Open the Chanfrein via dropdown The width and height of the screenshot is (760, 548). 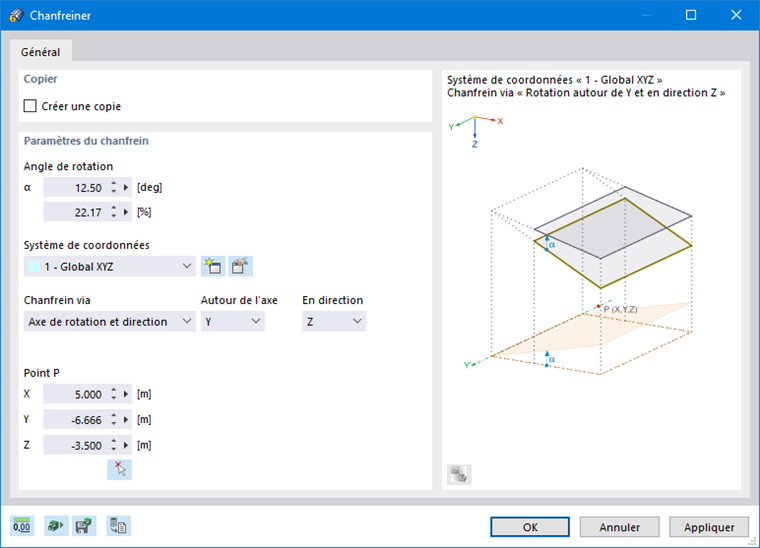(110, 321)
